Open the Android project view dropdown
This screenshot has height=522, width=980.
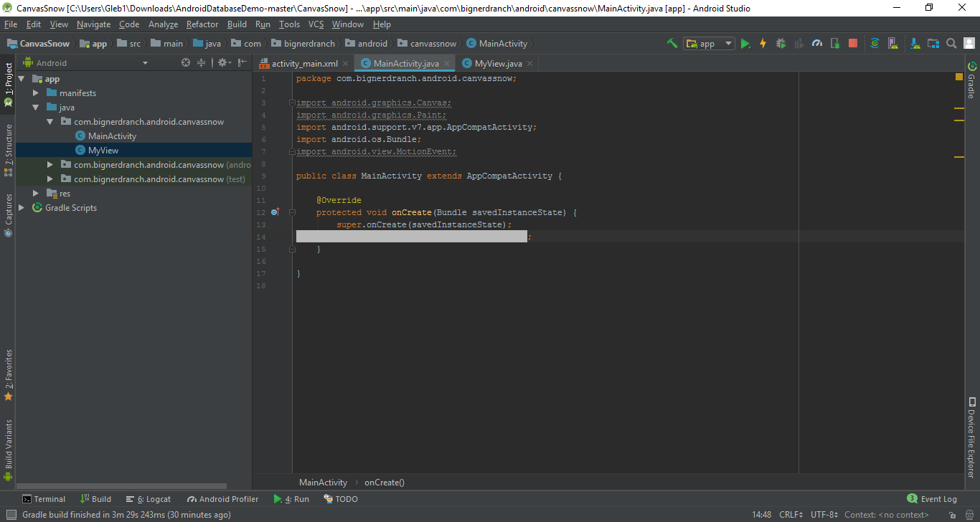pyautogui.click(x=86, y=63)
